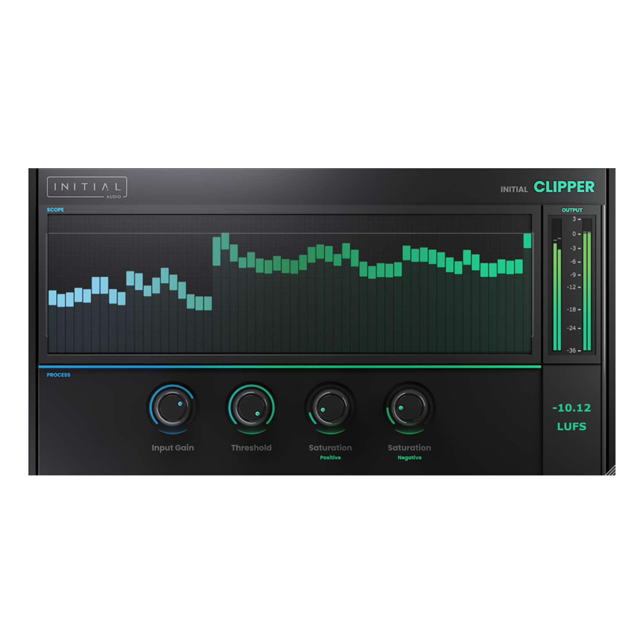Click the INITIAL CLIPPER title branding
The image size is (644, 644).
point(547,188)
